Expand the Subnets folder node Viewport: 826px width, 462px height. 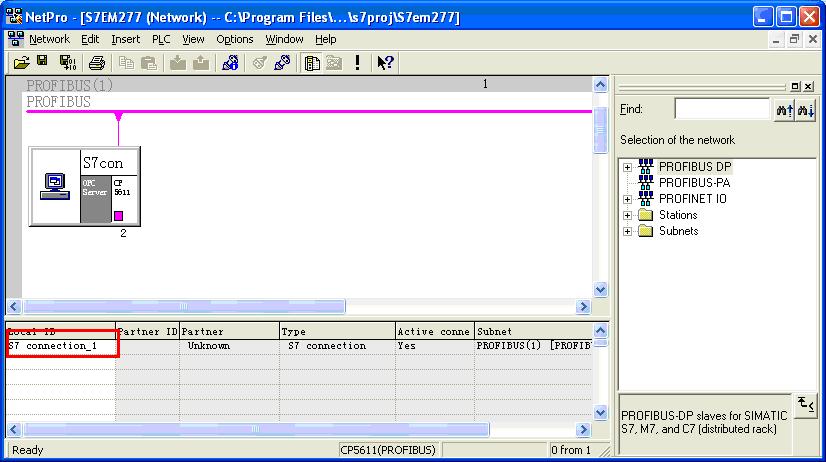click(x=627, y=231)
